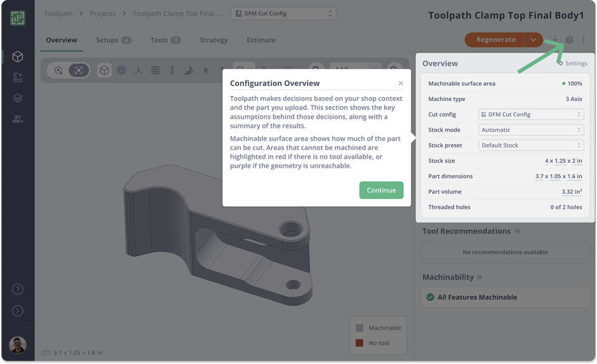This screenshot has width=597, height=364.
Task: Expand the Stock mode Automatic dropdown
Action: [x=530, y=130]
